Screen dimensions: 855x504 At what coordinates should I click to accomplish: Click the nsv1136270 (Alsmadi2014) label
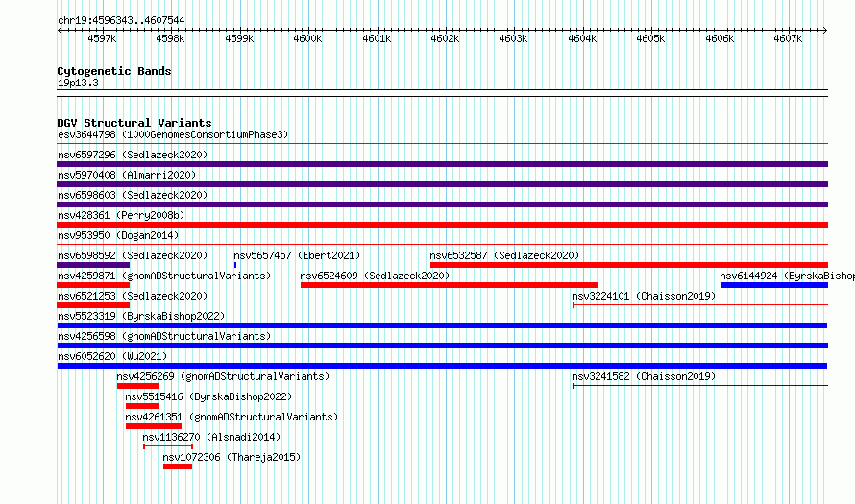click(x=211, y=437)
